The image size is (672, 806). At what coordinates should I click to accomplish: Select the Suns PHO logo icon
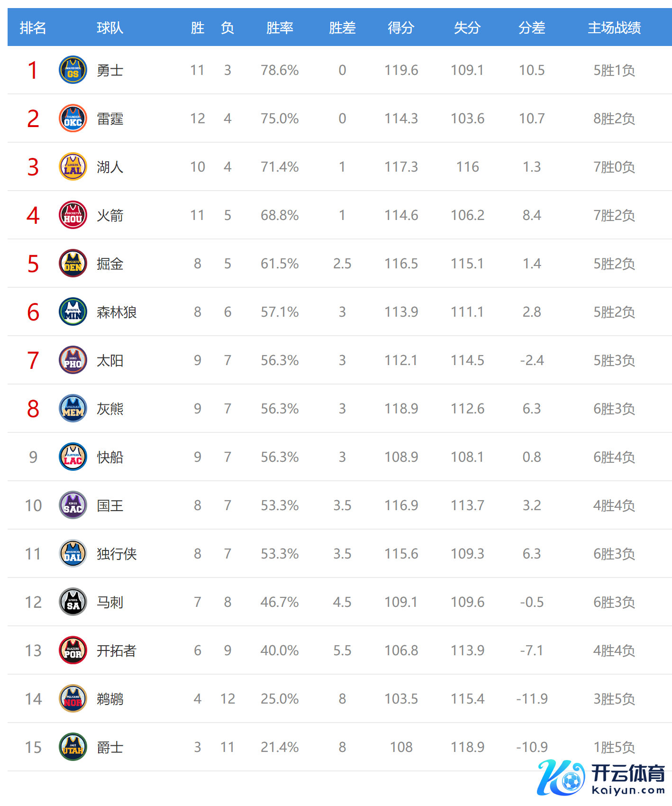(x=73, y=360)
